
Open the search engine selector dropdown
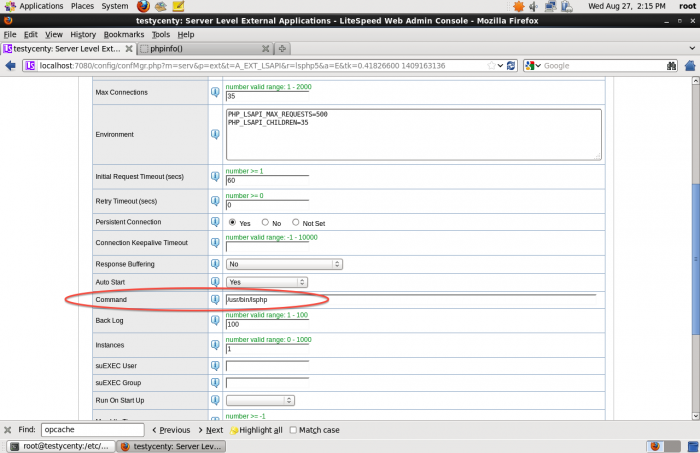(533, 66)
